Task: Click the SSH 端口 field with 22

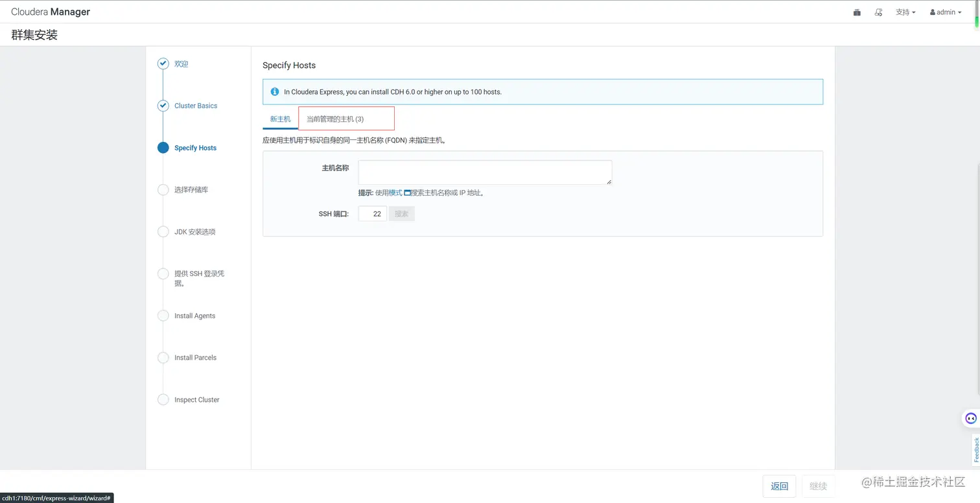Action: (x=372, y=214)
